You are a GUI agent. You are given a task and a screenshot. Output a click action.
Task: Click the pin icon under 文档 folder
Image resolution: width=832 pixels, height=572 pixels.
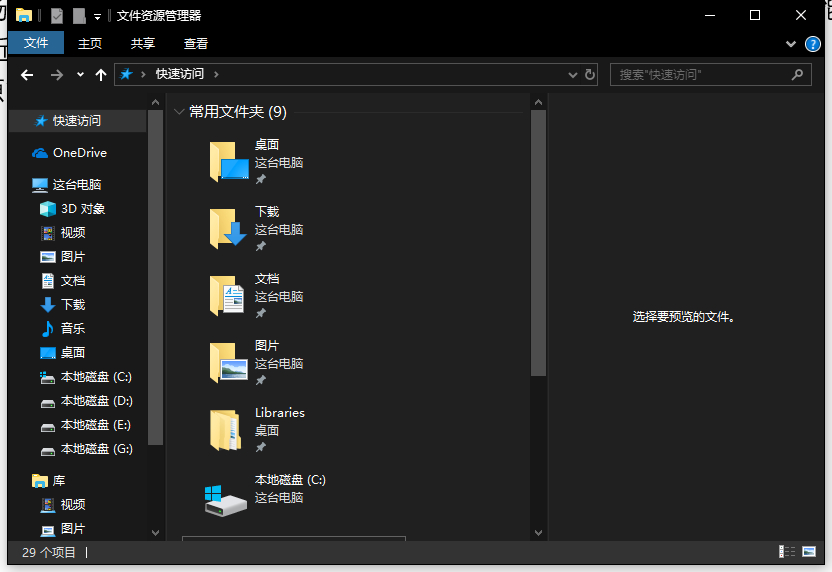(x=261, y=313)
